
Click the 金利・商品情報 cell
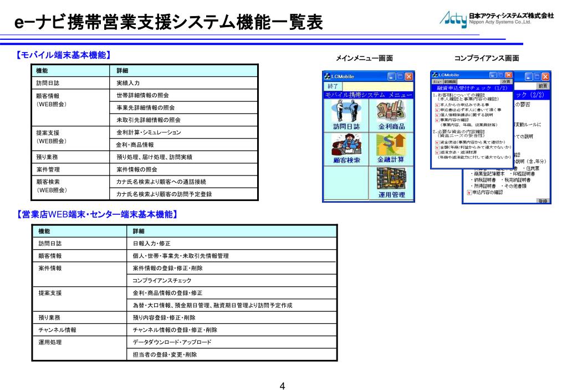[x=183, y=145]
